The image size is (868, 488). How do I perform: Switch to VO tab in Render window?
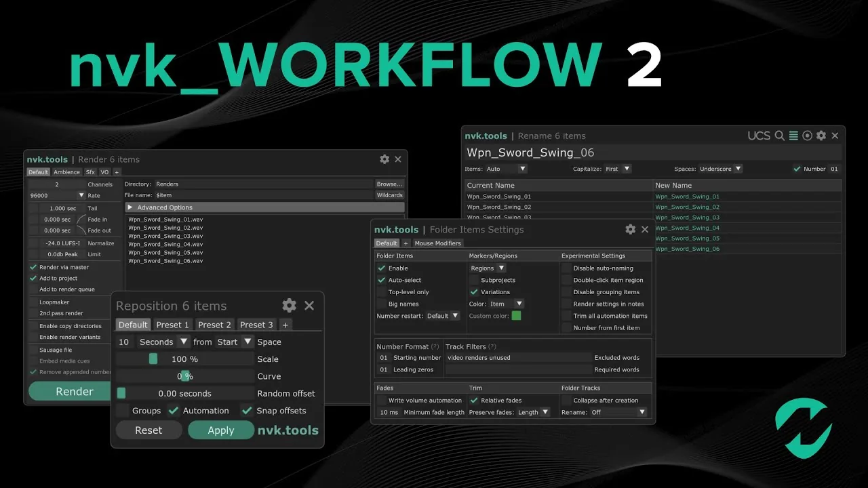105,172
